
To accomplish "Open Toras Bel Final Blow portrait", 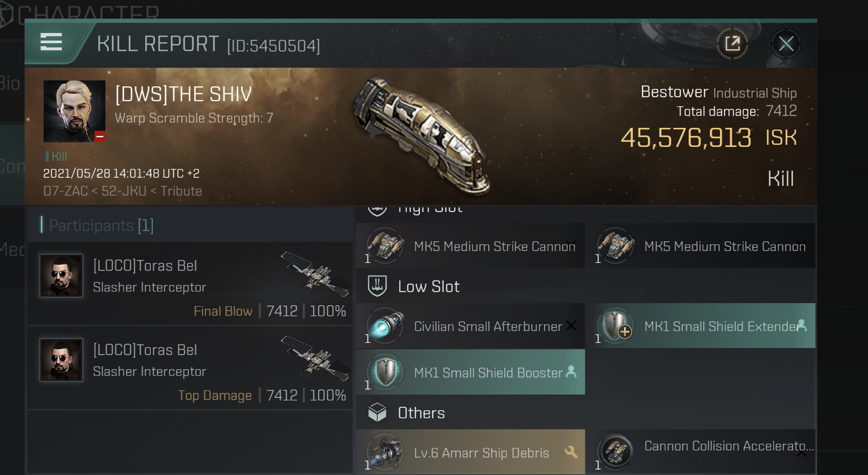I will click(x=61, y=276).
